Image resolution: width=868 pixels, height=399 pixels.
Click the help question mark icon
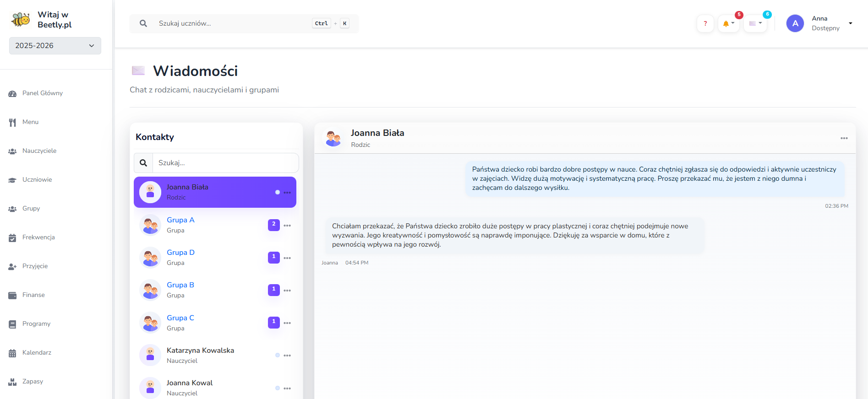click(x=705, y=23)
